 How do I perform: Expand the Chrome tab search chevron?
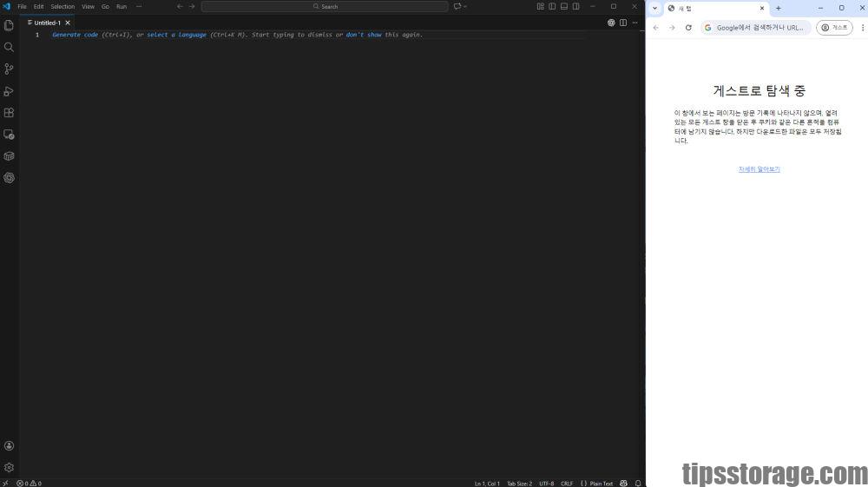654,8
